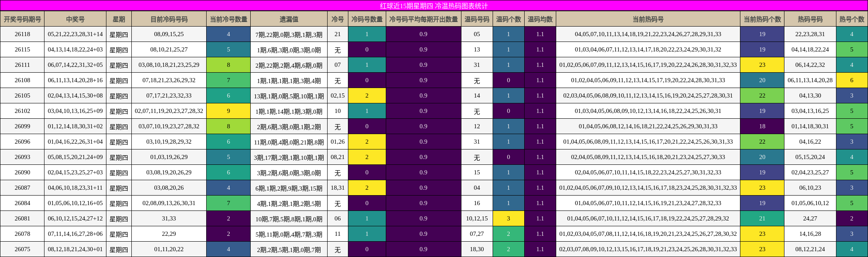The width and height of the screenshot is (868, 257).
Task: Click the 温码个数 column header
Action: [508, 19]
